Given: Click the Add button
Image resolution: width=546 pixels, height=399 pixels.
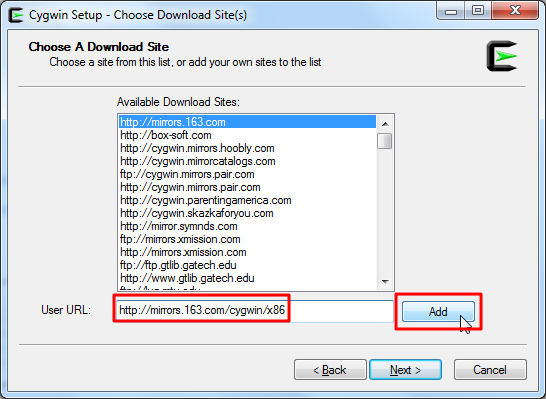Looking at the screenshot, I should click(438, 311).
